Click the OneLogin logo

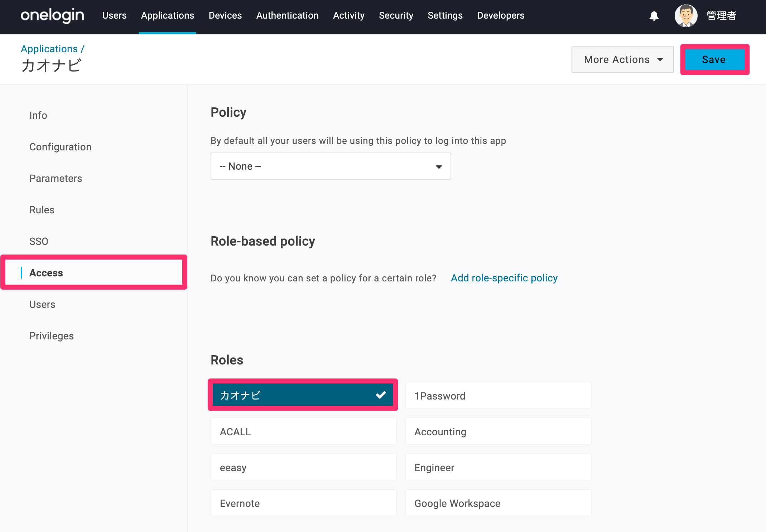coord(52,15)
